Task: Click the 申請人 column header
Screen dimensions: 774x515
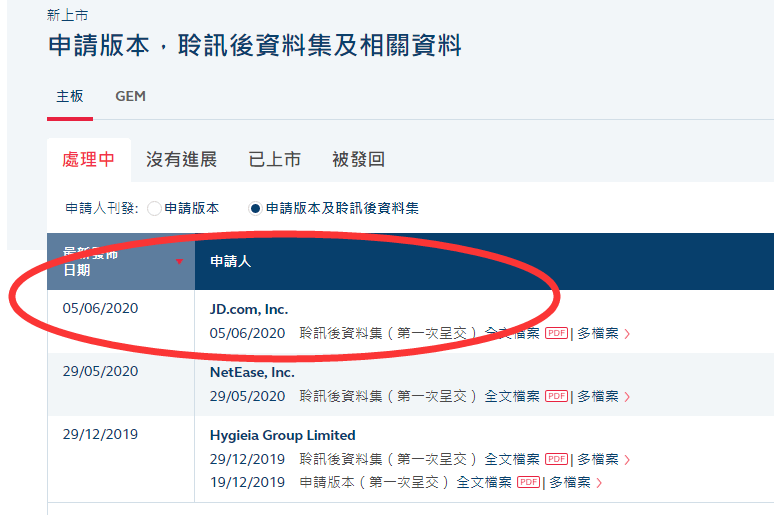Action: [231, 261]
